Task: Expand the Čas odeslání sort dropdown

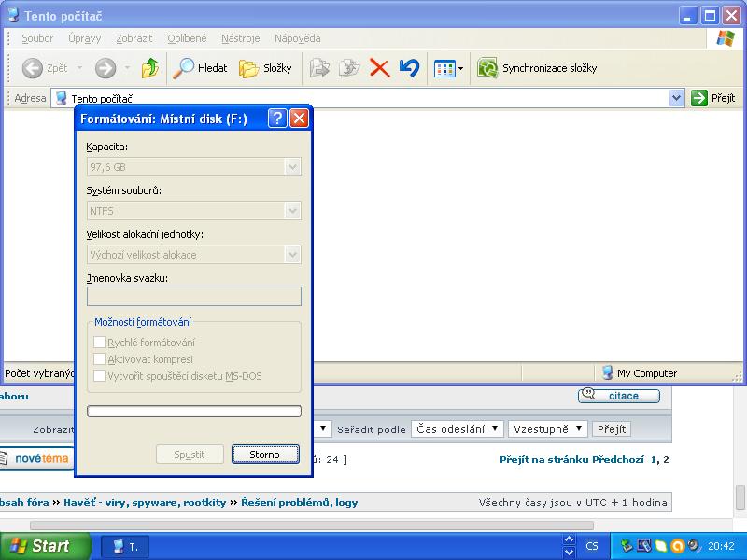Action: (457, 429)
